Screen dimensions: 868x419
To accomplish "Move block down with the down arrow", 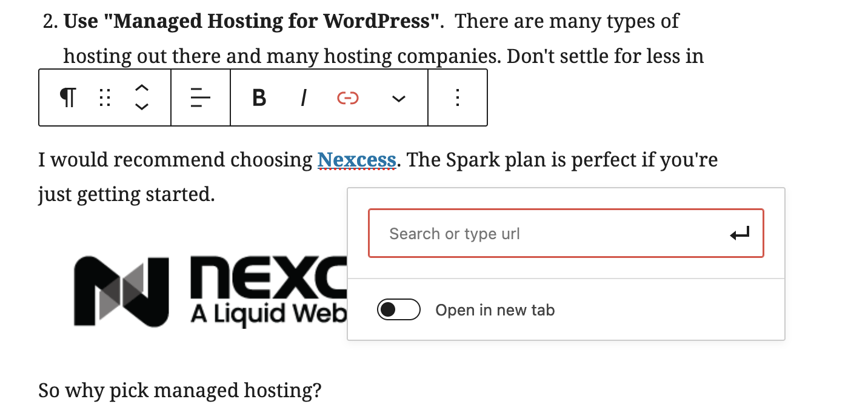I will point(141,107).
